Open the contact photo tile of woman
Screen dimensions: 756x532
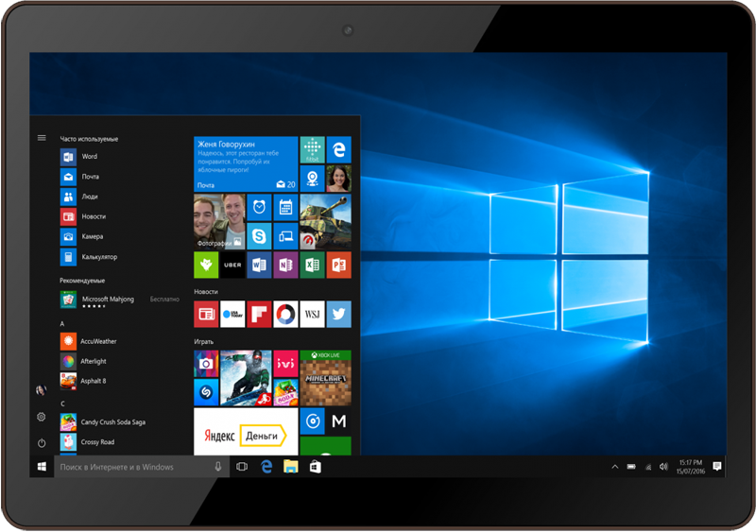pyautogui.click(x=339, y=179)
